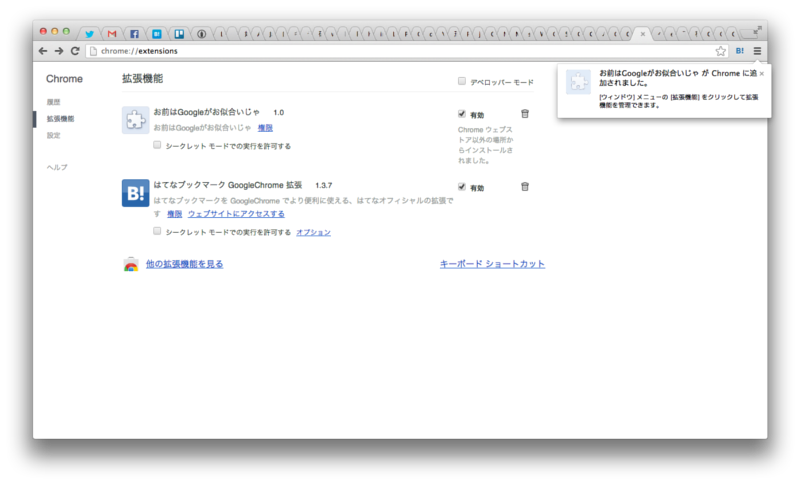Image resolution: width=800 pixels, height=485 pixels.
Task: Open the ウェブサイトにアクセスする link
Action: (x=236, y=214)
